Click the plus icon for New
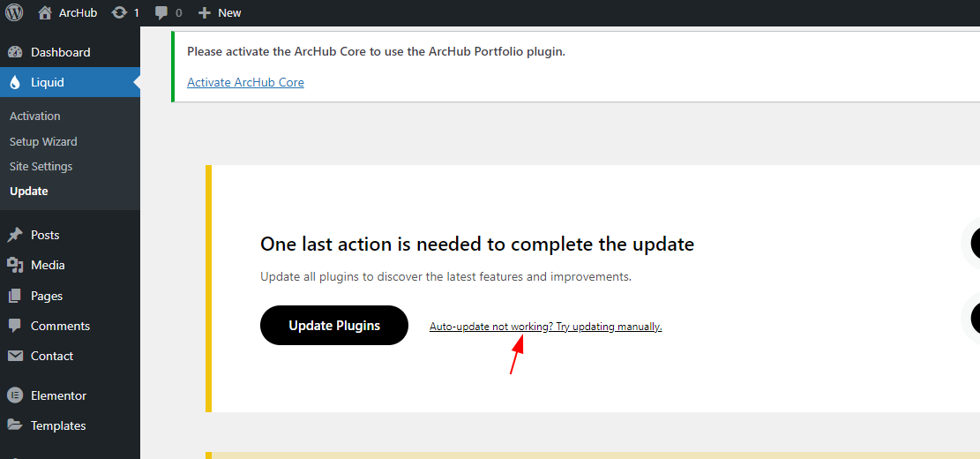This screenshot has width=980, height=459. pos(204,12)
